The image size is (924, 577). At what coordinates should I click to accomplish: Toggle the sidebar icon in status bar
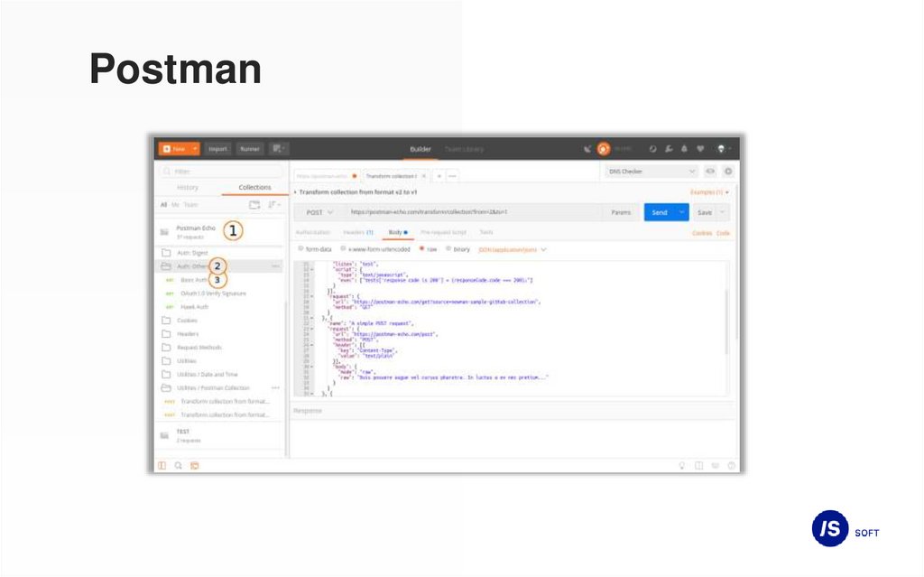pos(162,466)
